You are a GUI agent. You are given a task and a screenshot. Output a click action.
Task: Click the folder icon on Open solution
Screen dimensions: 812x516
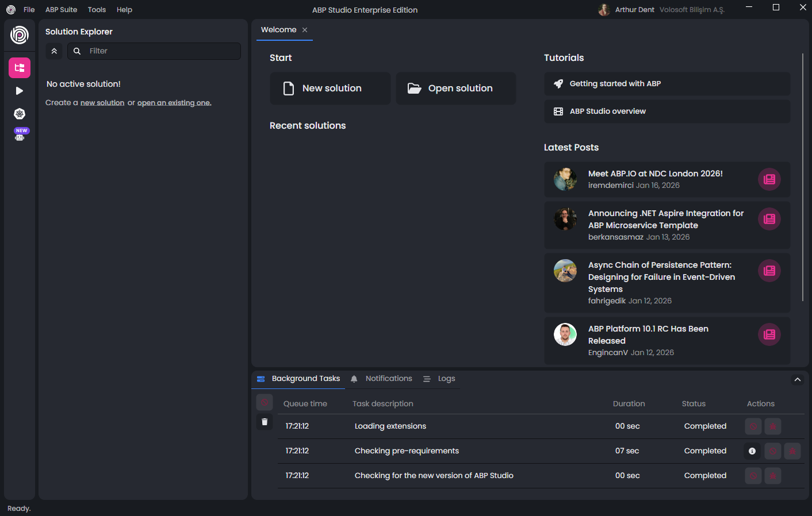tap(414, 88)
